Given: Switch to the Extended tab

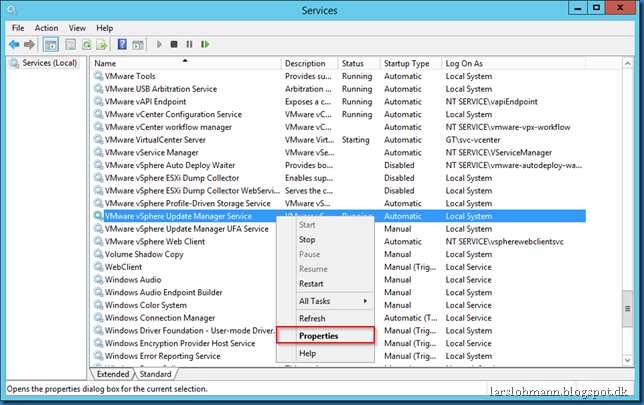Looking at the screenshot, I should point(113,374).
